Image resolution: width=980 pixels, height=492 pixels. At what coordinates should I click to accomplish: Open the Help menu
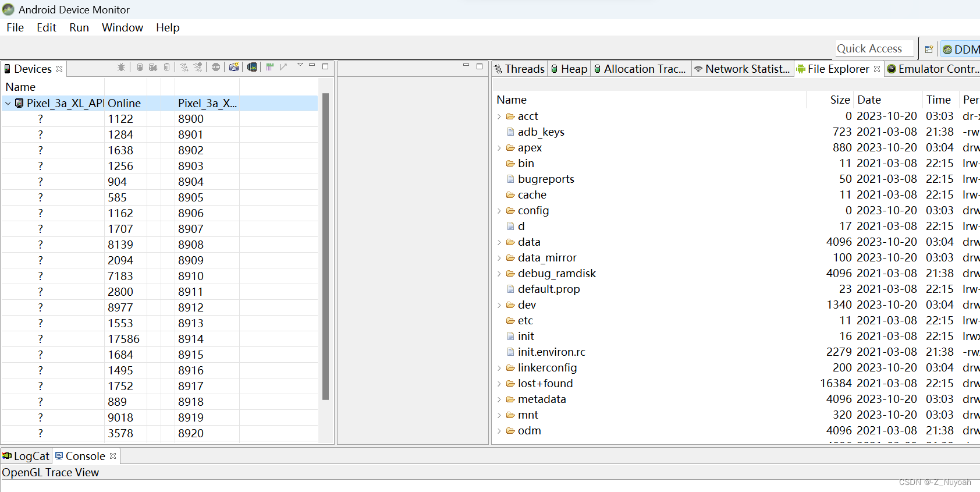click(168, 27)
